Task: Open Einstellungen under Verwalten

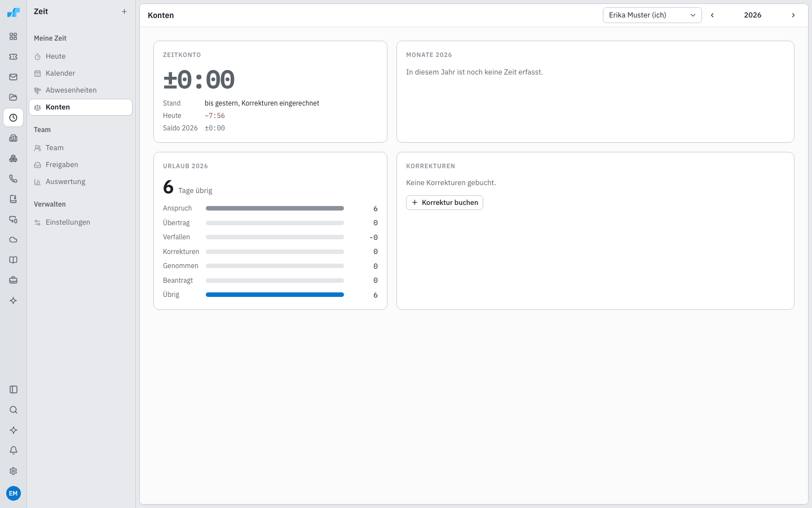Action: pos(81,222)
